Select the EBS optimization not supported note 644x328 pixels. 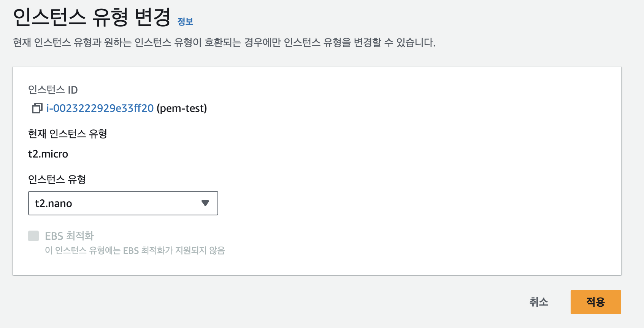[x=135, y=250]
